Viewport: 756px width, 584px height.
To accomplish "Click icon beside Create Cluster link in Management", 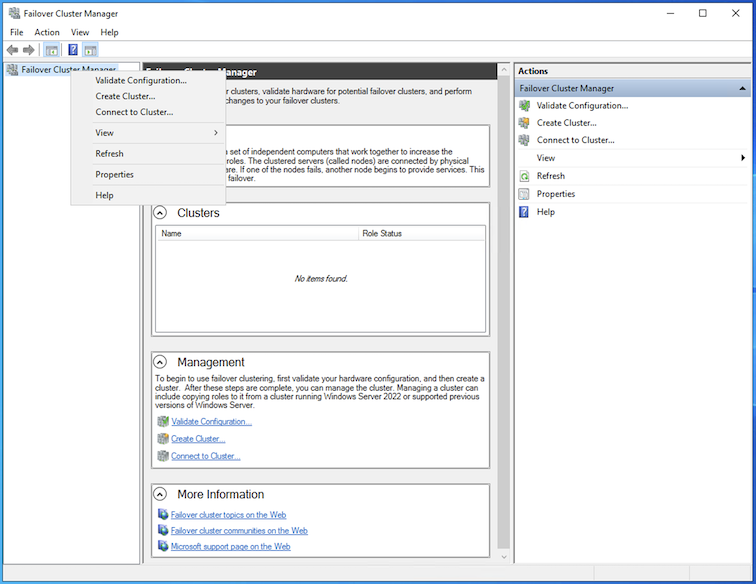I will (x=163, y=439).
